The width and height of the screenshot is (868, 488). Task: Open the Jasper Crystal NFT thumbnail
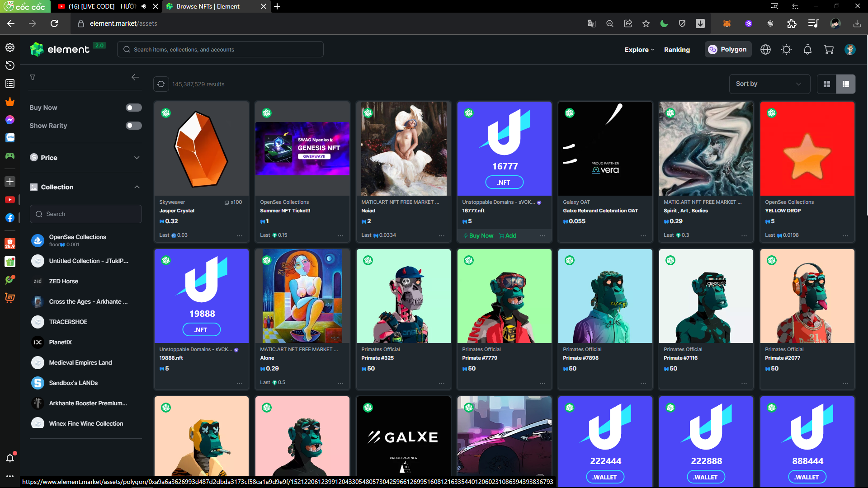tap(201, 149)
